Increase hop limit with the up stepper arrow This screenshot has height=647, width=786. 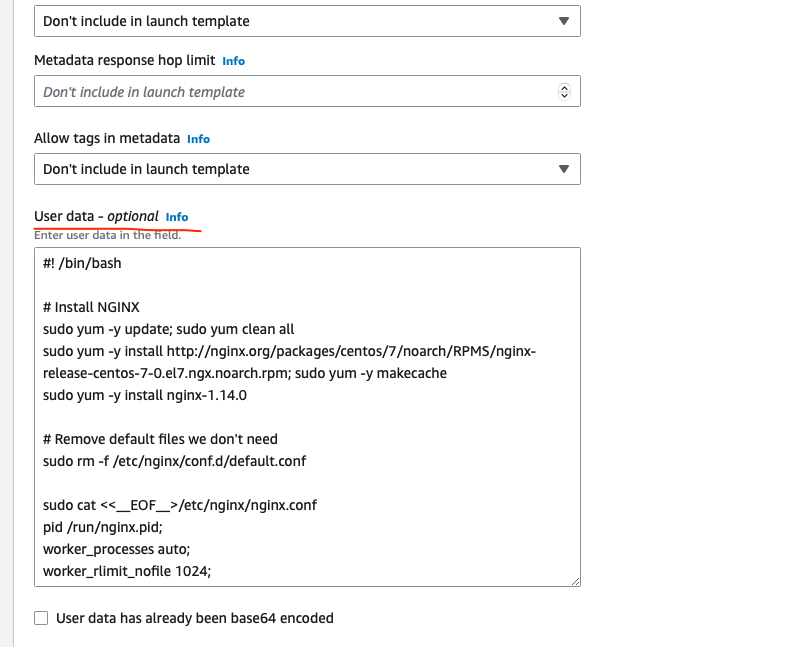564,87
